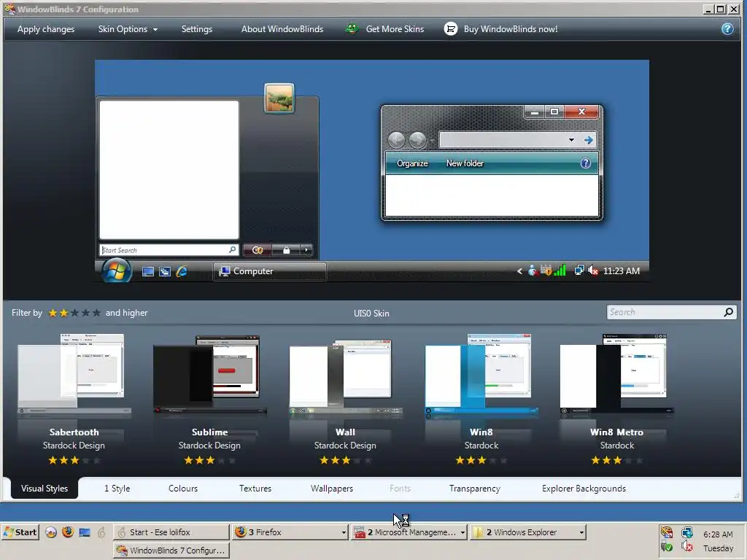The height and width of the screenshot is (560, 747).
Task: Click the show desktop icon in preview taskbar
Action: tap(148, 271)
